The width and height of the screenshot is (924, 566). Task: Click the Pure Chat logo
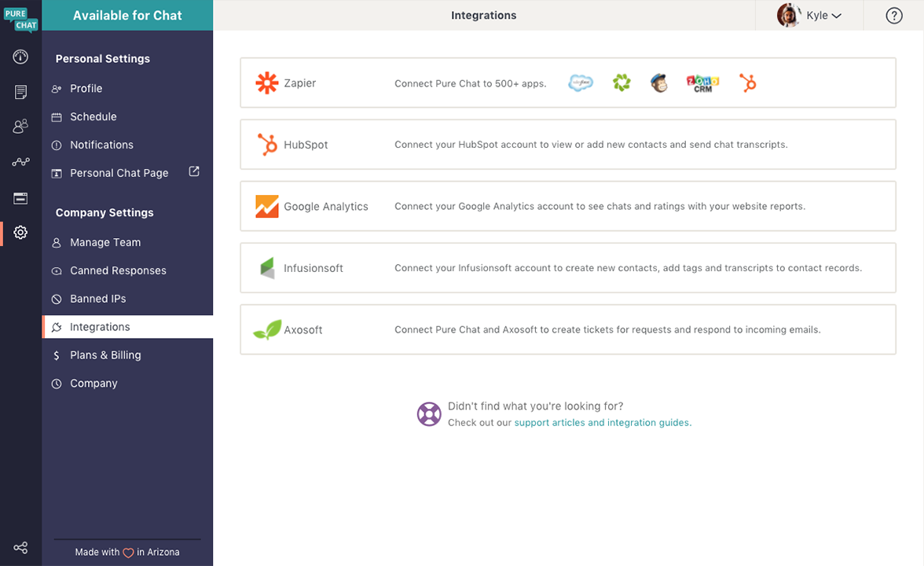click(20, 20)
